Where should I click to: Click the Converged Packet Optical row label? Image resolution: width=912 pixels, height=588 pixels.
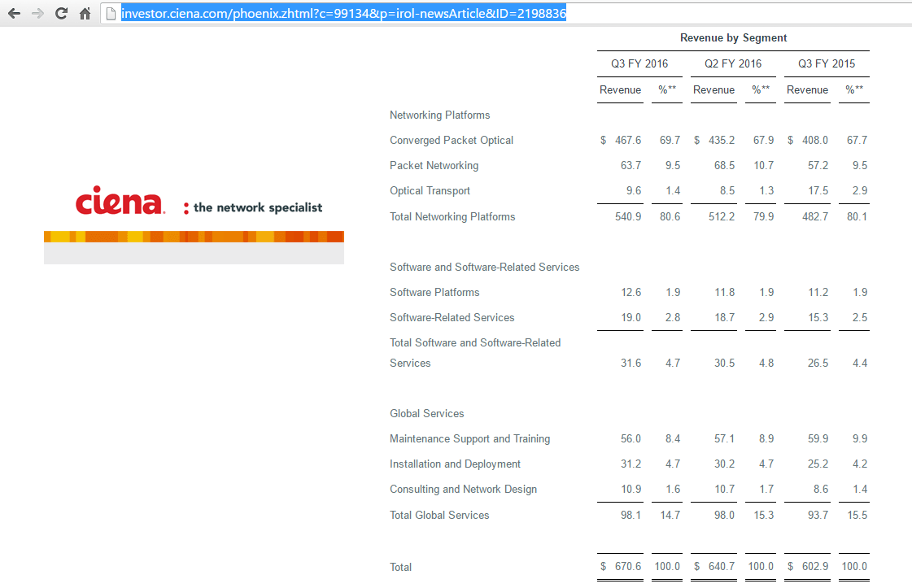click(452, 141)
